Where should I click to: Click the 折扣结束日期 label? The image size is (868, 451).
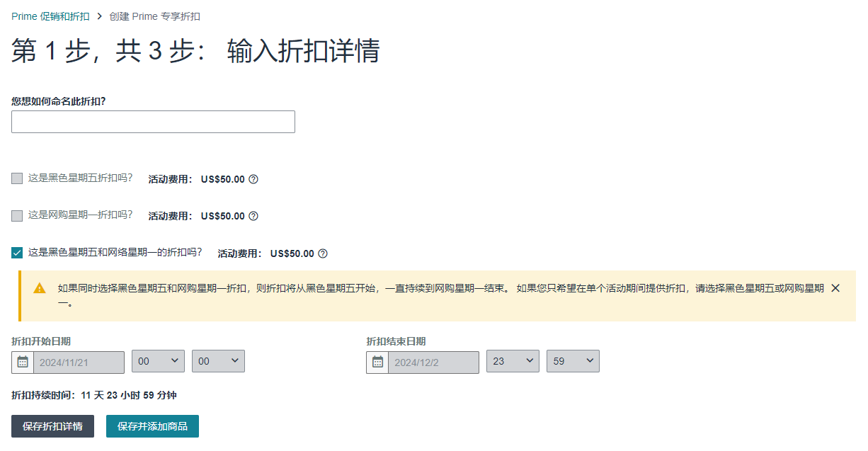pyautogui.click(x=396, y=341)
